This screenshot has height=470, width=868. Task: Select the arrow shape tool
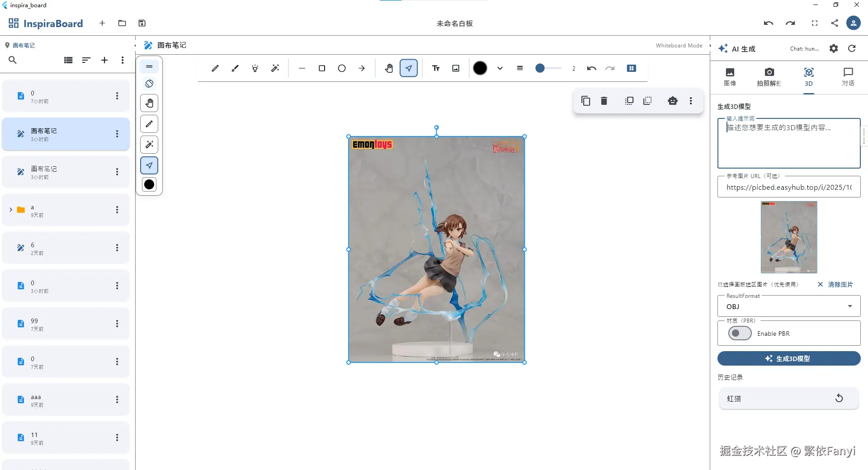362,68
